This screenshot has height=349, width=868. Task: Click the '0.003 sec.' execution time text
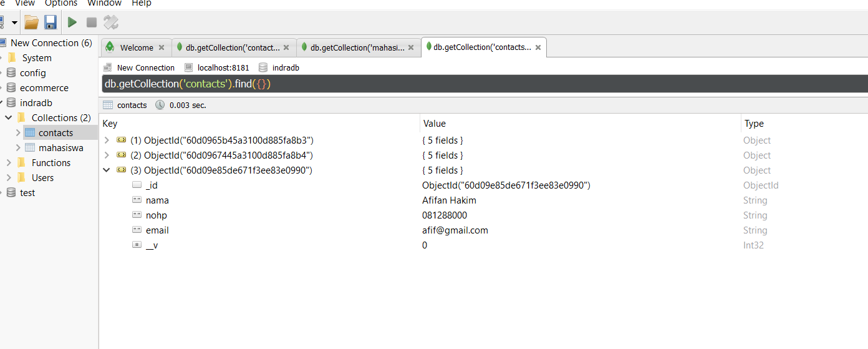(x=188, y=105)
